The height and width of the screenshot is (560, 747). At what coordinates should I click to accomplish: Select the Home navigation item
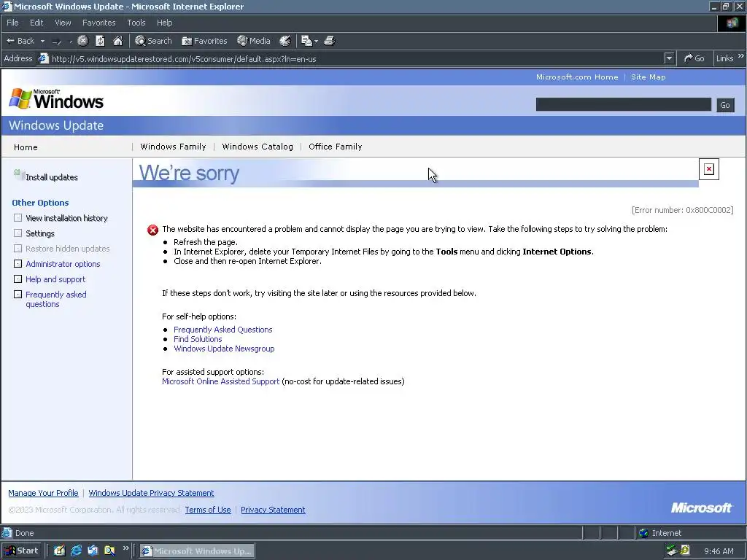point(26,147)
